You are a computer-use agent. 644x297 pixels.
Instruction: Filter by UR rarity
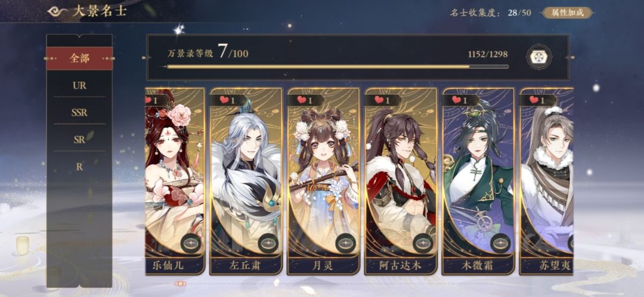tap(79, 85)
